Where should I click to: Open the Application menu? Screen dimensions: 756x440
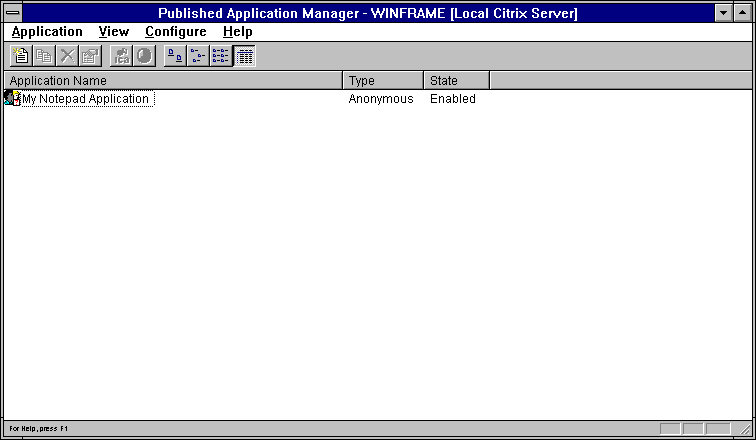pyautogui.click(x=47, y=32)
